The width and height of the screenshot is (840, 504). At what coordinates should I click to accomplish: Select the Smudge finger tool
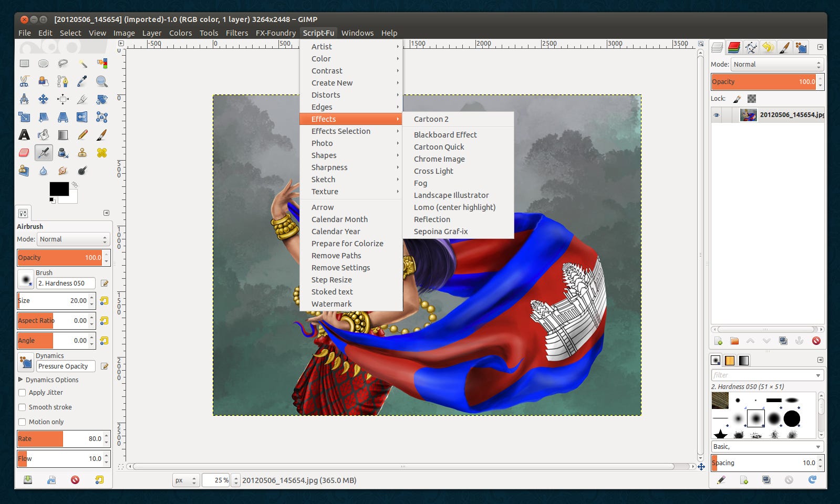tap(63, 171)
